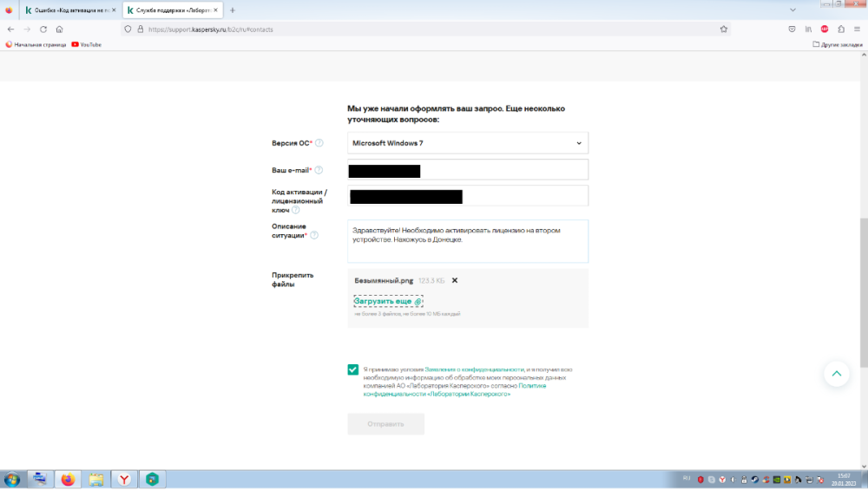Click the Steam tray icon
The height and width of the screenshot is (490, 868).
click(x=755, y=480)
